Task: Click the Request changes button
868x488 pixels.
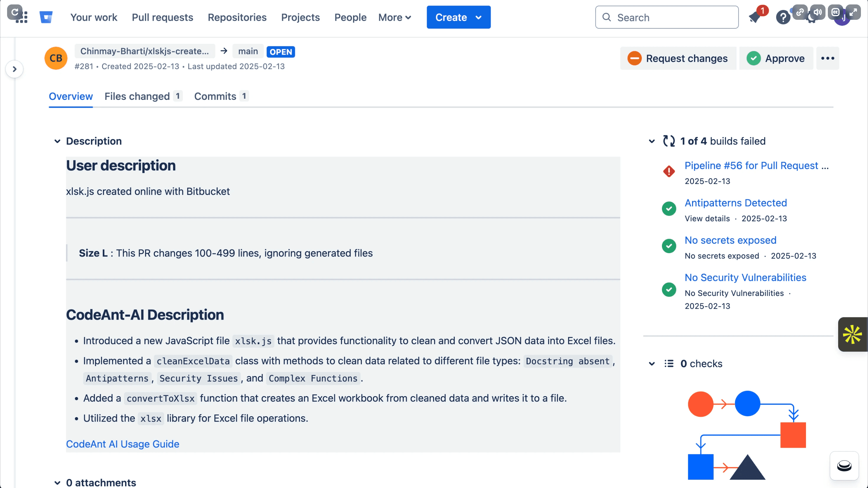Action: click(x=678, y=58)
